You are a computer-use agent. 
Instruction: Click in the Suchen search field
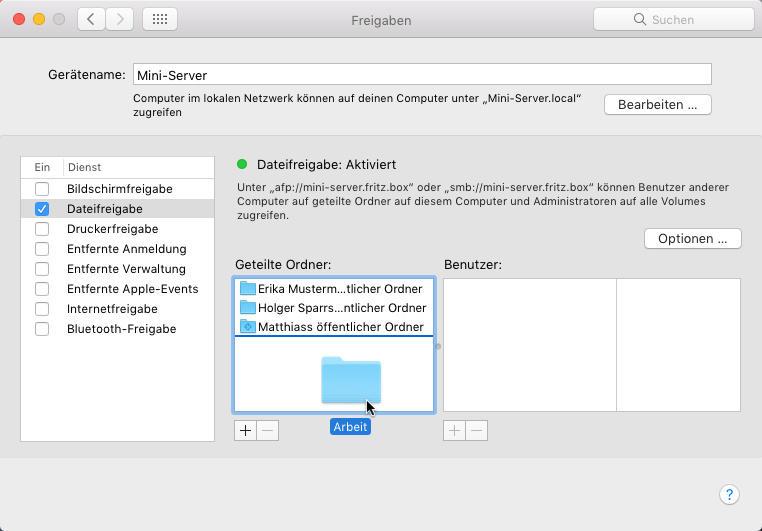click(674, 19)
